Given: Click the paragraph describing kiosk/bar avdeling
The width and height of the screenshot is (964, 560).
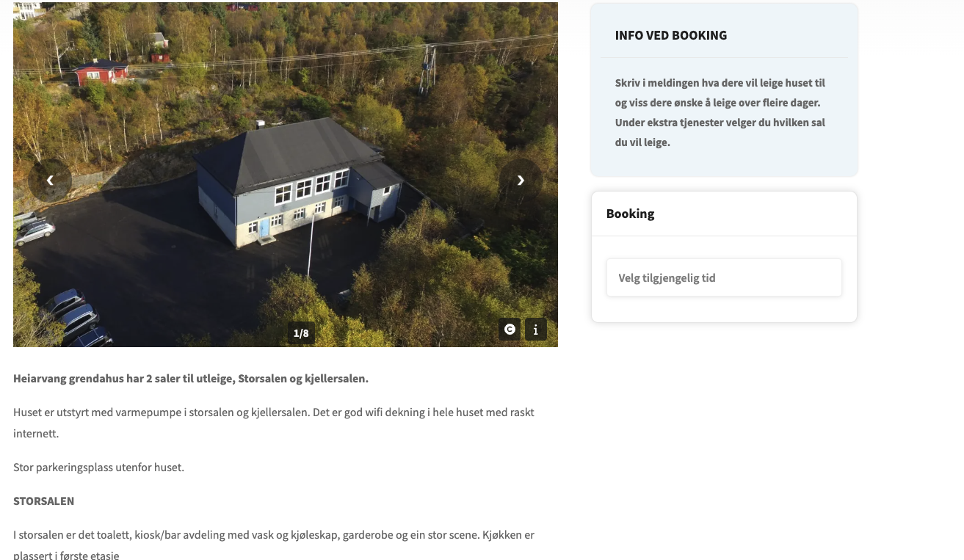Looking at the screenshot, I should [x=274, y=545].
